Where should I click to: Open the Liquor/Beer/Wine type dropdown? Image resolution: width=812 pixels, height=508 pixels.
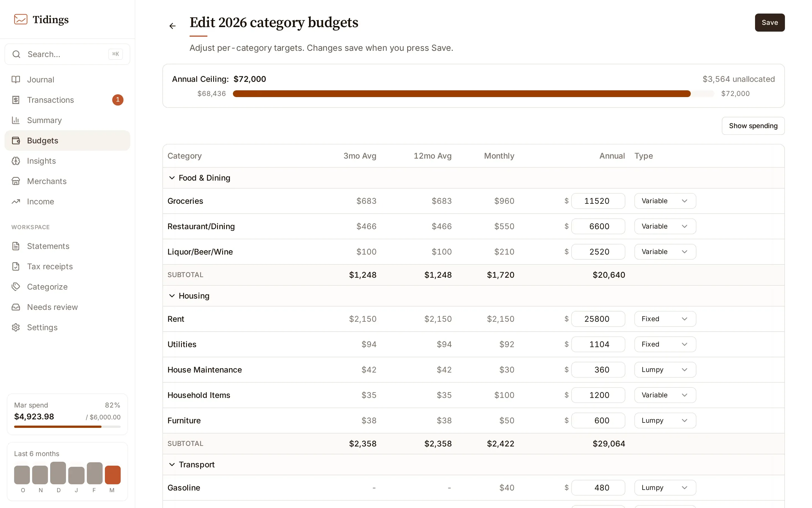coord(665,252)
